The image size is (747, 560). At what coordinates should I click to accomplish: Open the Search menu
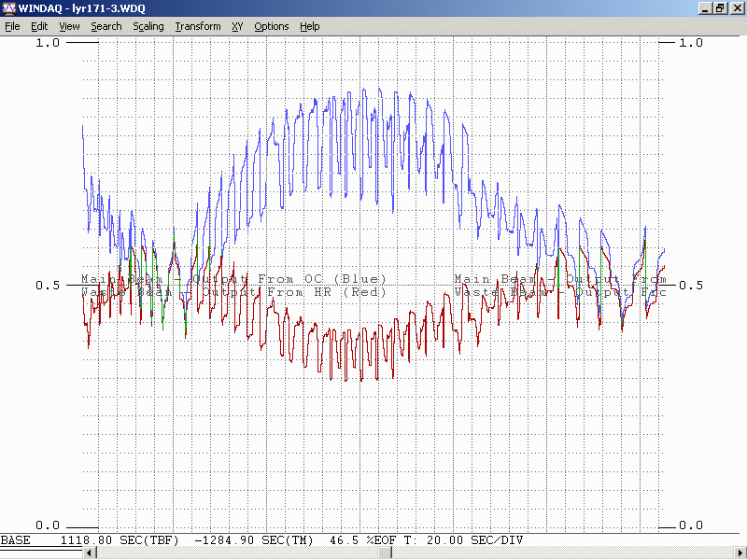click(x=106, y=26)
